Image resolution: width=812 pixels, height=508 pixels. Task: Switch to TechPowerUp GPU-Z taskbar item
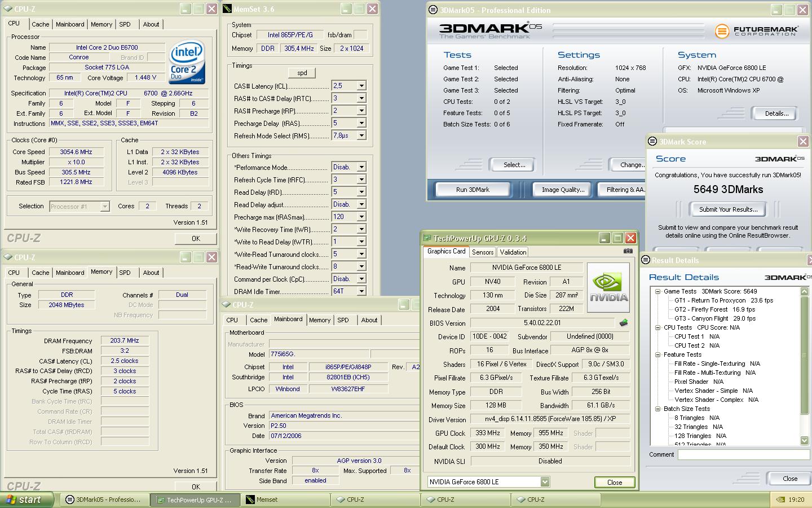(x=196, y=500)
